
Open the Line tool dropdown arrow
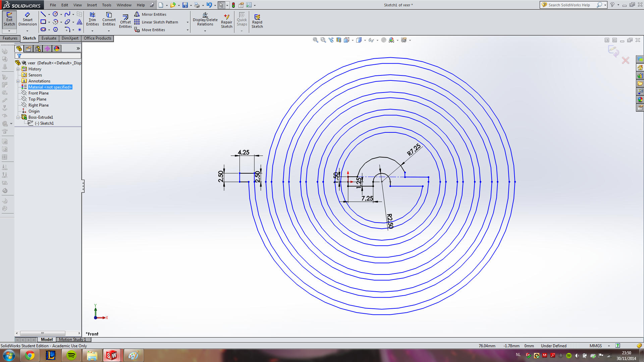[x=49, y=14]
